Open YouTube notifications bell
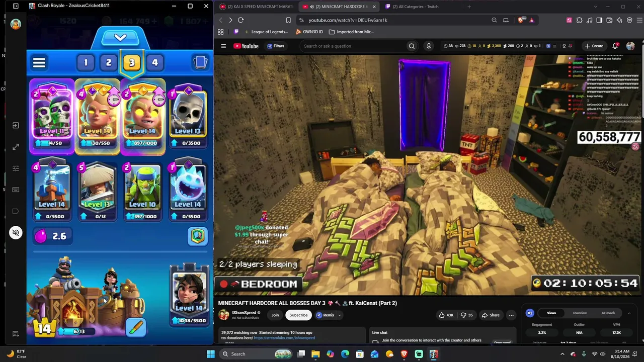Screen dimensions: 644x362 point(616,46)
